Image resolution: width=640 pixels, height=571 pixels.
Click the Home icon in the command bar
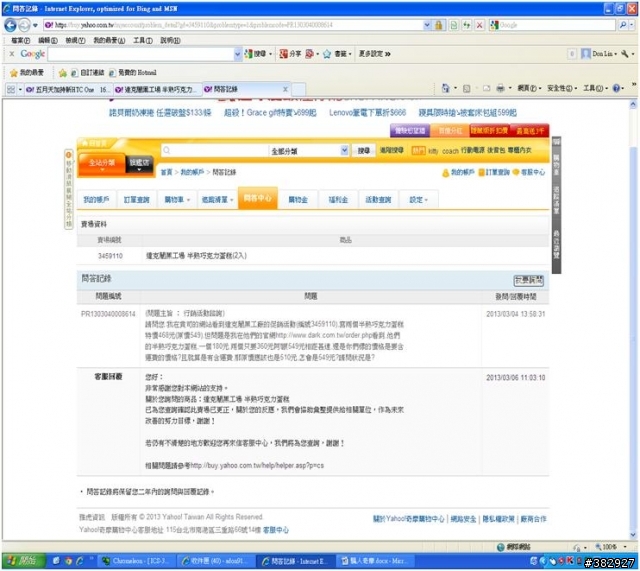tap(445, 88)
